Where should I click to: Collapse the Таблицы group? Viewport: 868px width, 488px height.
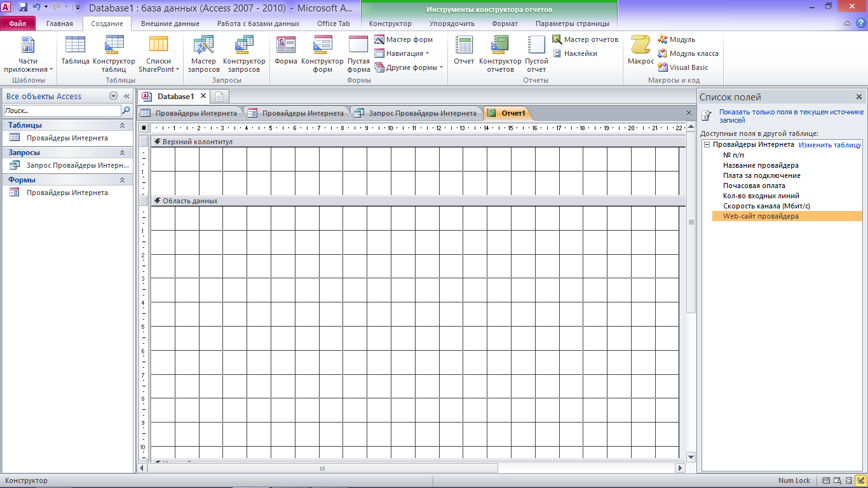tap(123, 125)
